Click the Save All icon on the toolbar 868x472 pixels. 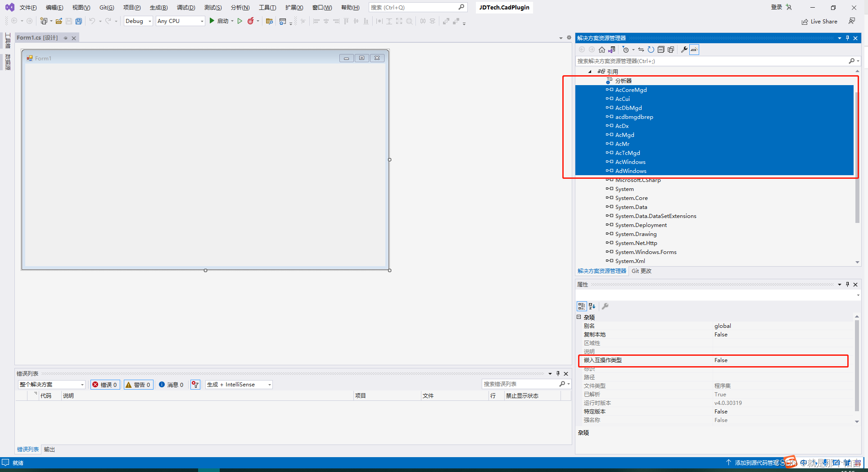78,21
